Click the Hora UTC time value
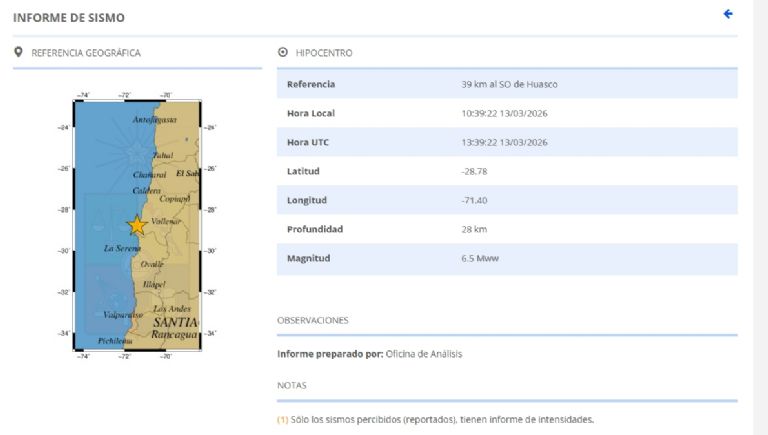Screen dimensions: 768x435 point(504,142)
